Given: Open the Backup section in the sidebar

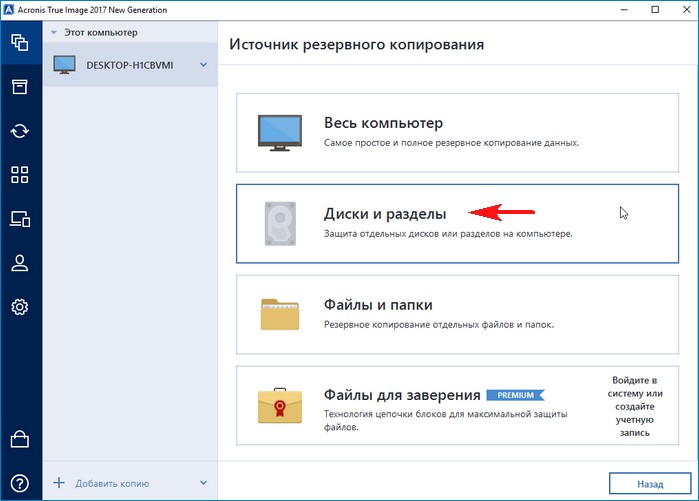Looking at the screenshot, I should coord(19,43).
